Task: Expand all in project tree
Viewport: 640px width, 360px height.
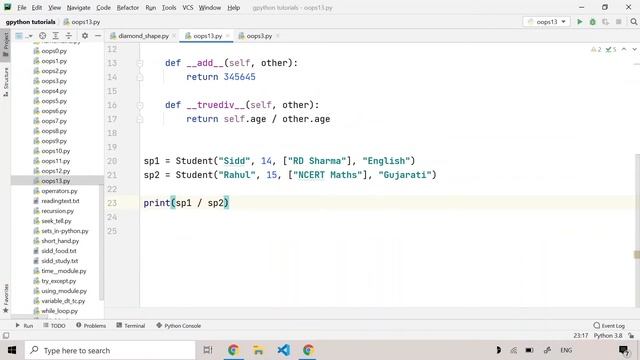Action: 56,36
